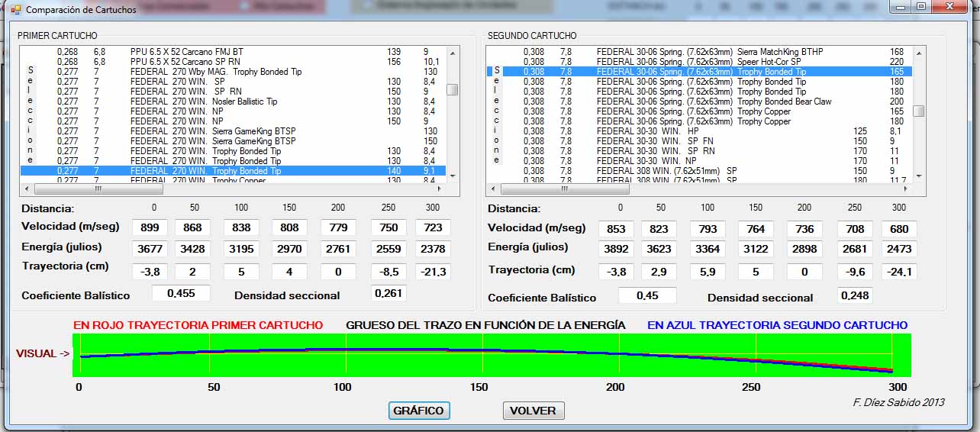This screenshot has height=432, width=980.
Task: Select PPU 6.5 X 52 Carcano FMJ BT
Action: tap(187, 52)
